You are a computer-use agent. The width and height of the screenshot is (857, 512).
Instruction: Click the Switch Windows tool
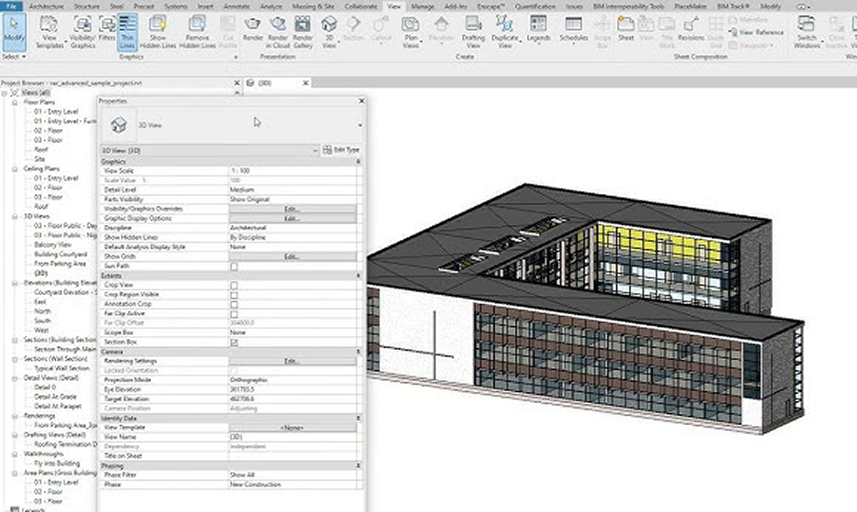point(806,32)
